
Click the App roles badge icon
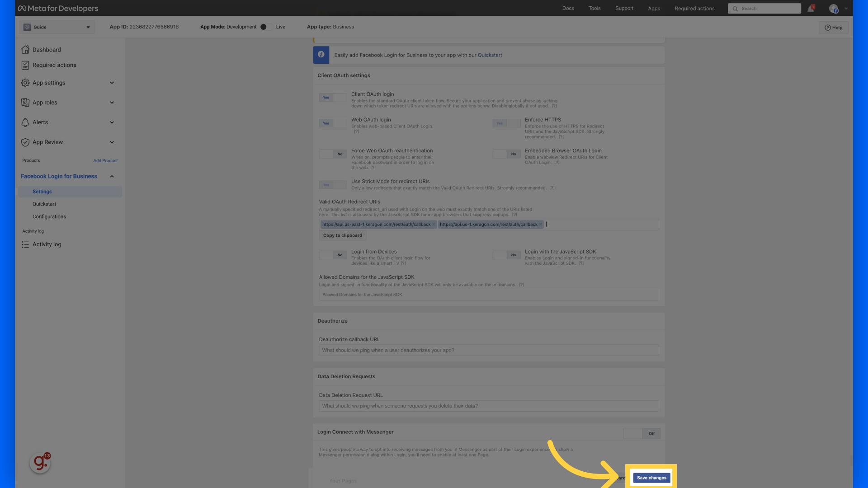coord(25,103)
